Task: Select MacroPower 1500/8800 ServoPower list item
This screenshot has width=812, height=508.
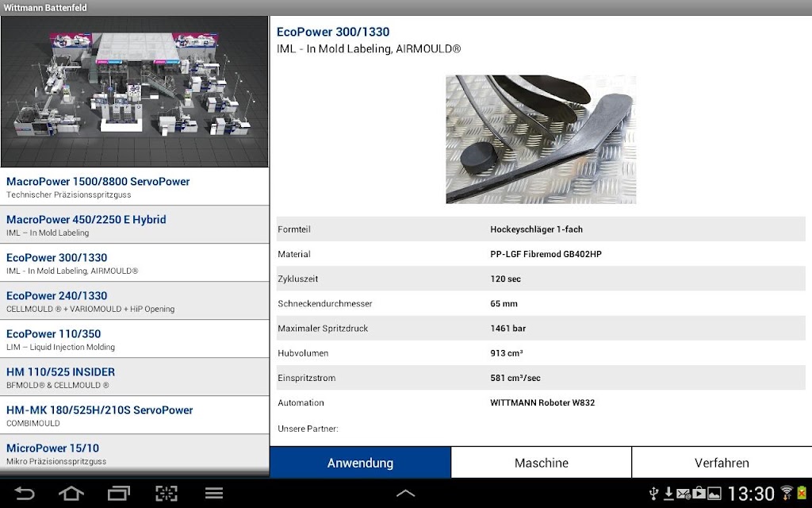Action: [135, 187]
